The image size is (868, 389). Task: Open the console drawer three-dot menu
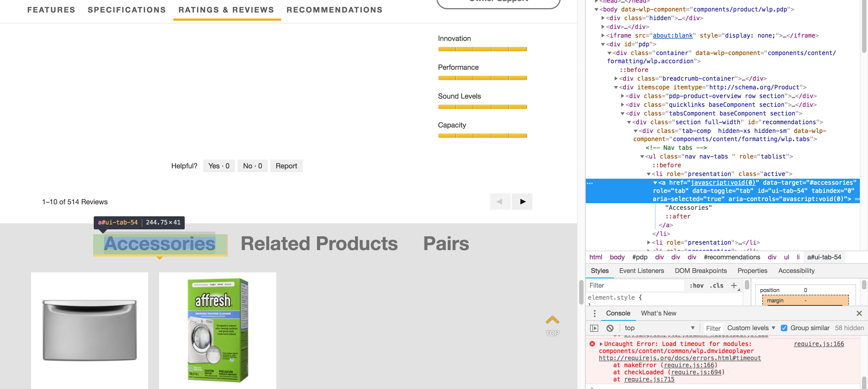[x=594, y=313]
